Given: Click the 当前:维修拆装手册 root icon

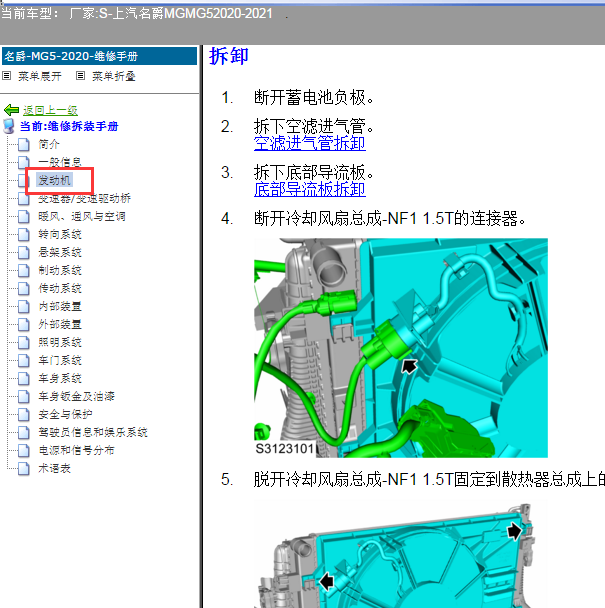Looking at the screenshot, I should click(9, 126).
